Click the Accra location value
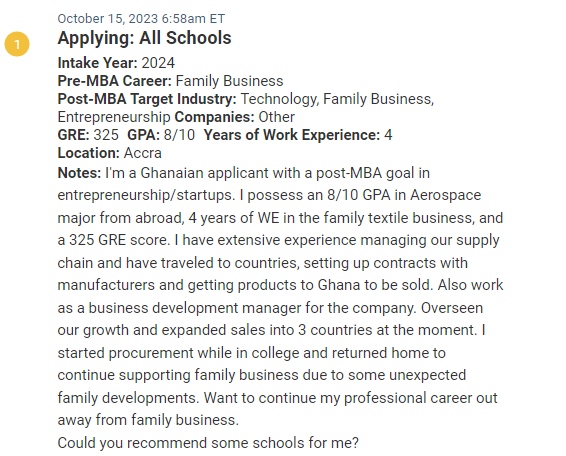The height and width of the screenshot is (456, 566). tap(143, 153)
